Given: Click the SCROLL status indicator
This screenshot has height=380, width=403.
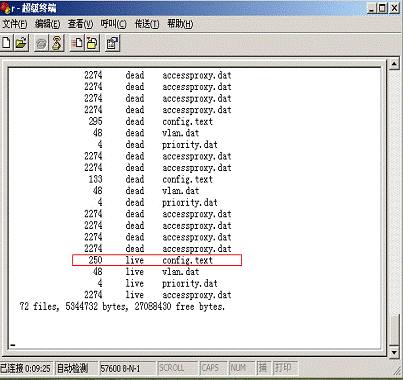Looking at the screenshot, I should 177,368.
